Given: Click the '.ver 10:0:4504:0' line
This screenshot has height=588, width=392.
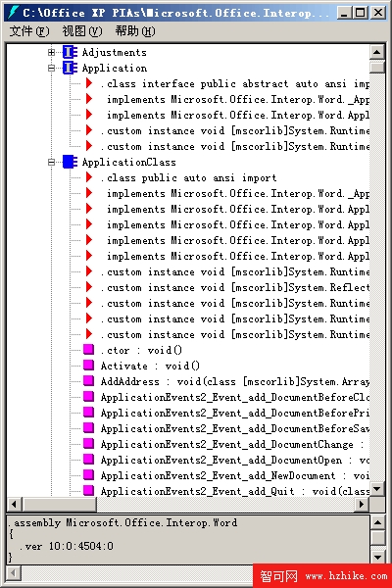Looking at the screenshot, I should click(x=66, y=546).
